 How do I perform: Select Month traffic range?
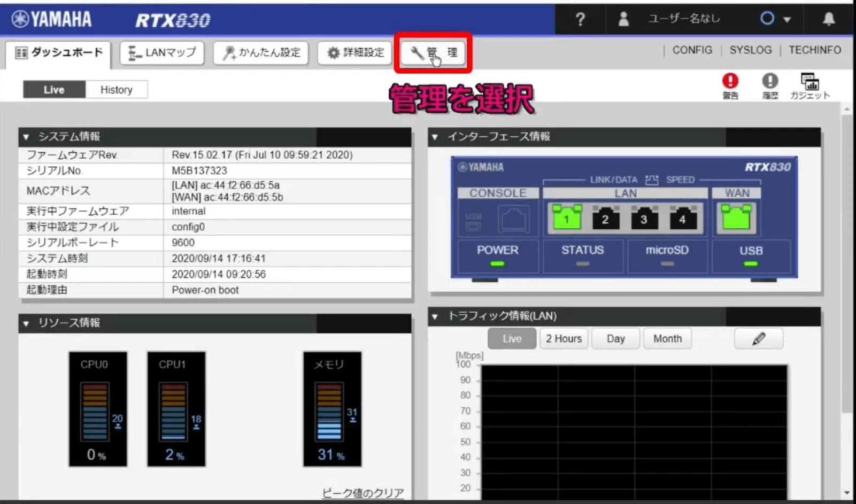pyautogui.click(x=667, y=339)
